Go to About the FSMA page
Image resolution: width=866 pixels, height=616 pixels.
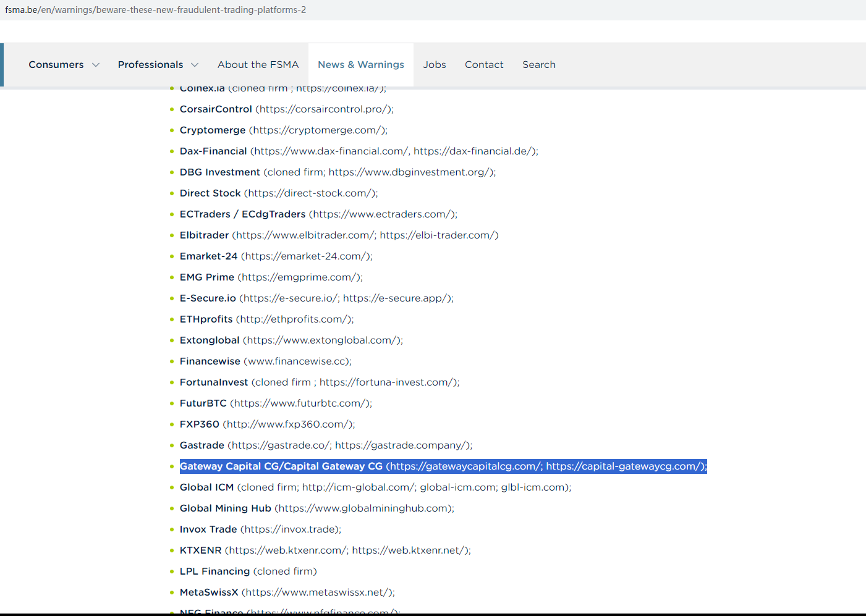[x=258, y=65]
